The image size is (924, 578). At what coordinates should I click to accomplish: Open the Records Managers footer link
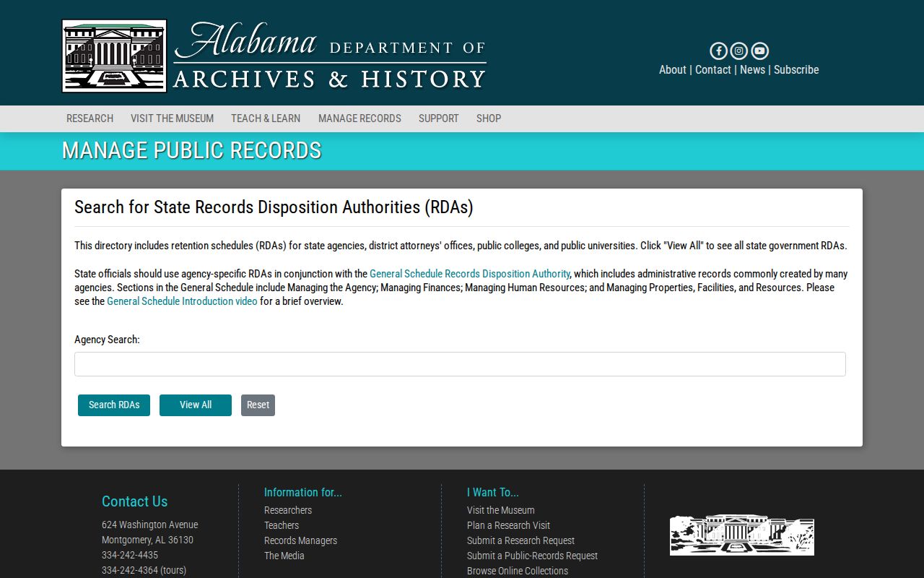[300, 540]
